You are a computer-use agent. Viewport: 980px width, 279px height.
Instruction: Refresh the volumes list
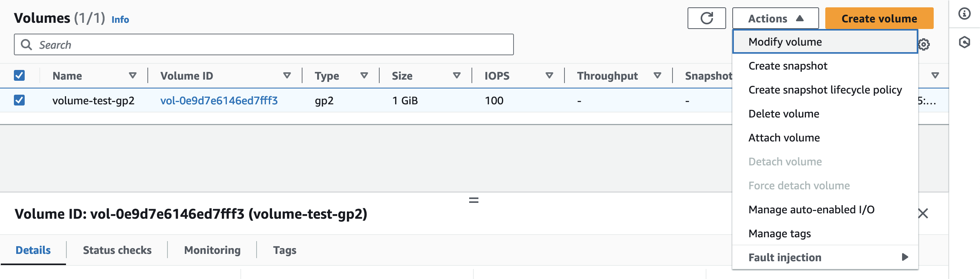pos(707,18)
